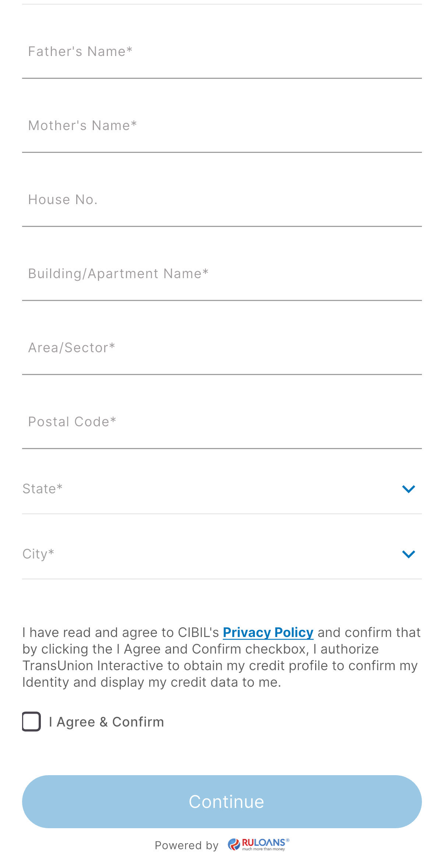
Task: Click the RULOANS brand name text
Action: click(x=264, y=843)
